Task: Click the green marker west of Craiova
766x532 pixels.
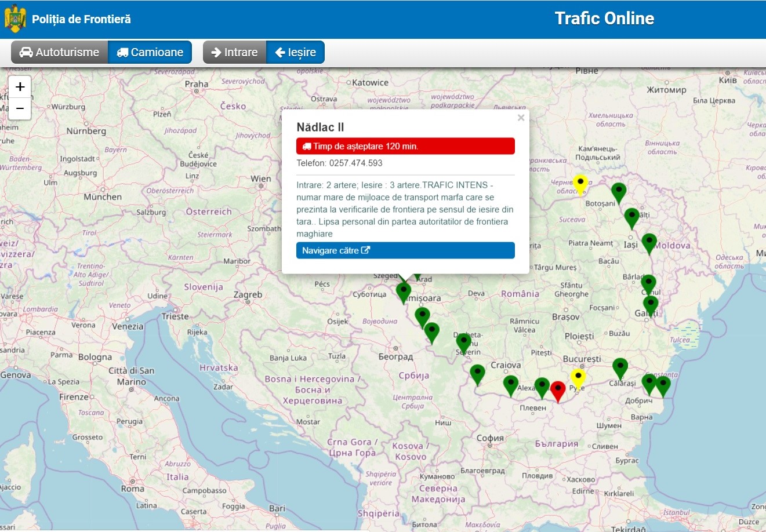Action: pyautogui.click(x=477, y=374)
